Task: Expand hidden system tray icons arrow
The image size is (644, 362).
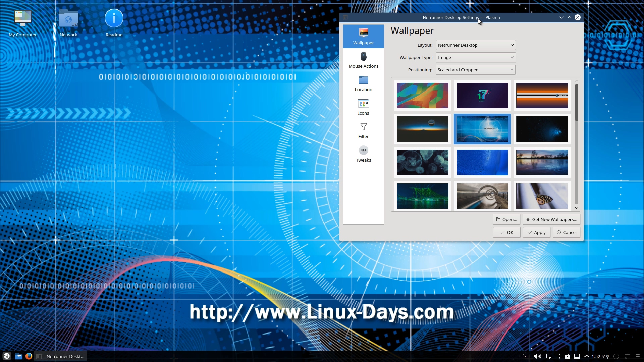Action: pos(587,356)
